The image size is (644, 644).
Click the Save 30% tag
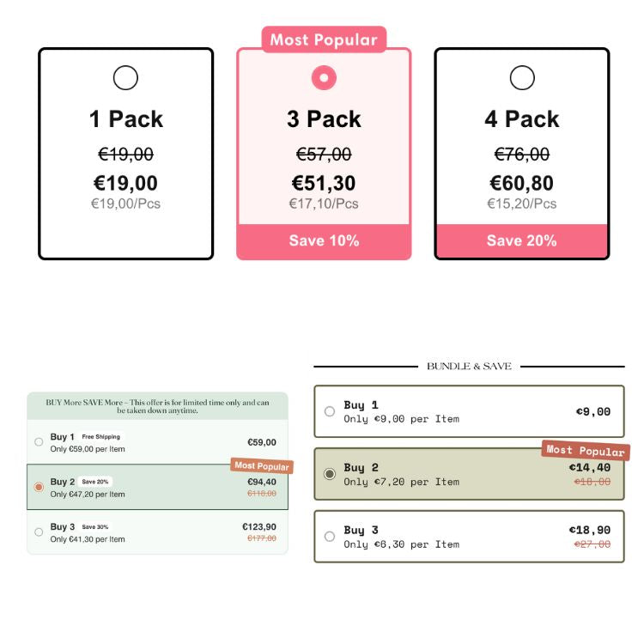95,526
